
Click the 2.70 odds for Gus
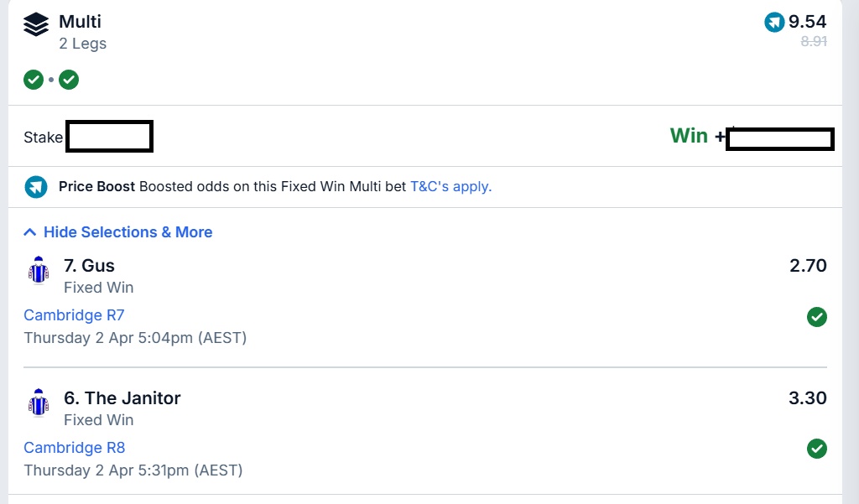(x=808, y=266)
